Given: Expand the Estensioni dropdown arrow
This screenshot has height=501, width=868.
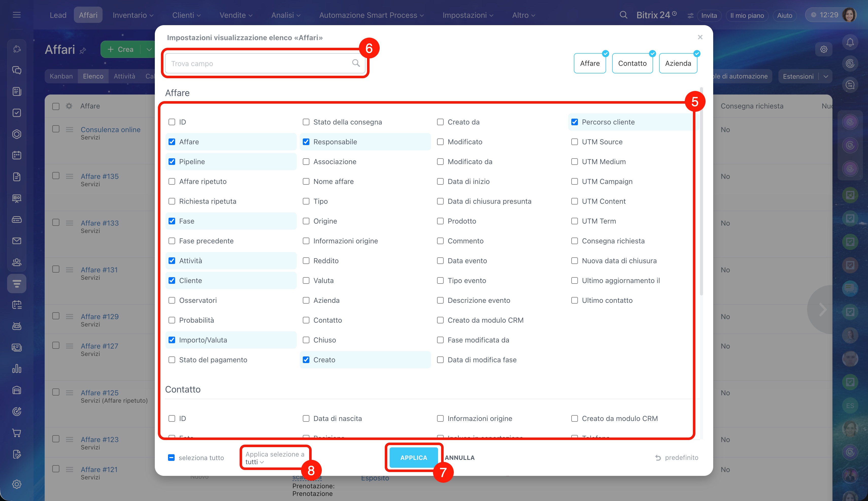Looking at the screenshot, I should tap(826, 76).
